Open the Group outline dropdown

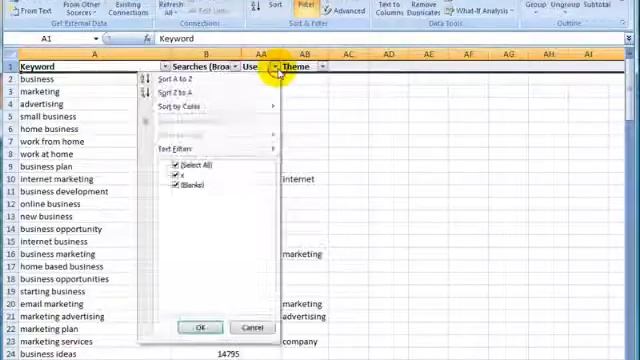(x=536, y=7)
